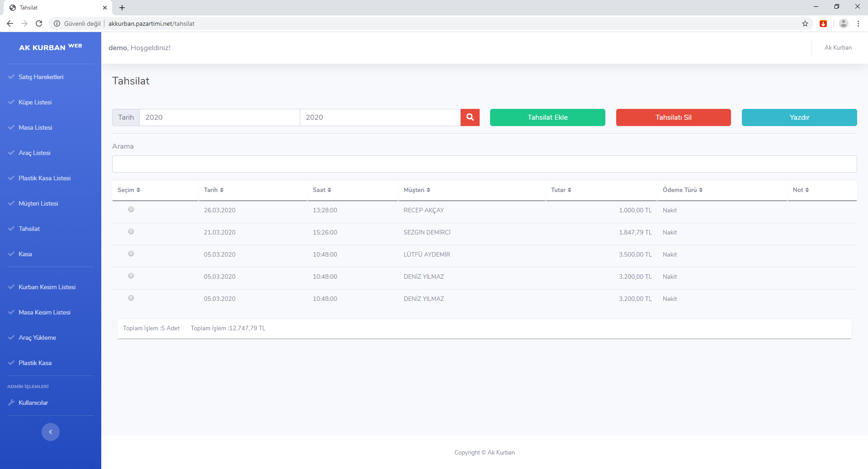The width and height of the screenshot is (868, 469).
Task: Bookmark page with star icon
Action: coord(805,23)
